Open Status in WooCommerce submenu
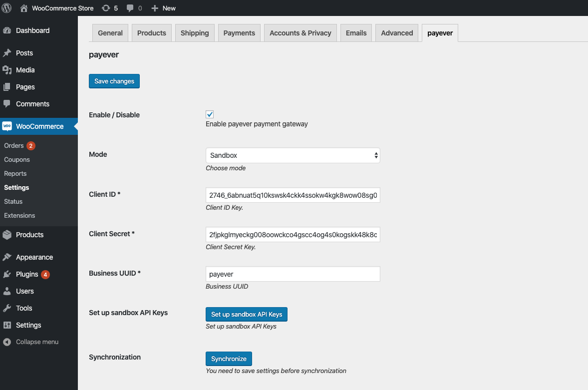The width and height of the screenshot is (588, 390). click(13, 201)
